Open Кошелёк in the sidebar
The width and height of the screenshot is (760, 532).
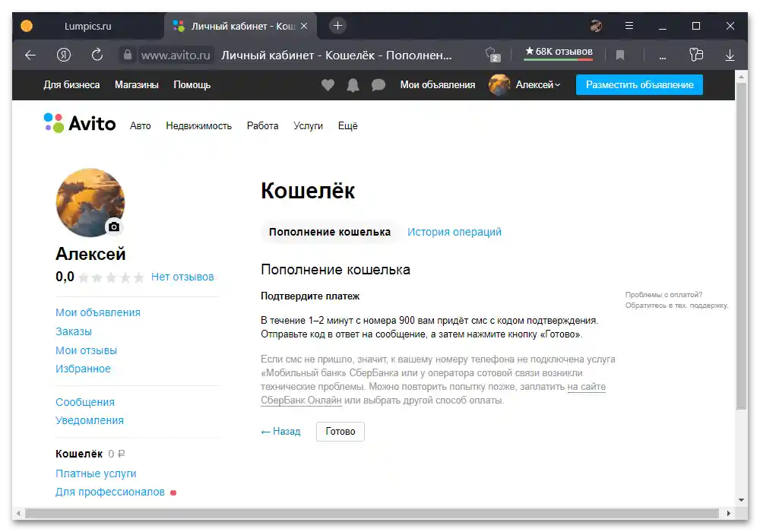tap(79, 454)
